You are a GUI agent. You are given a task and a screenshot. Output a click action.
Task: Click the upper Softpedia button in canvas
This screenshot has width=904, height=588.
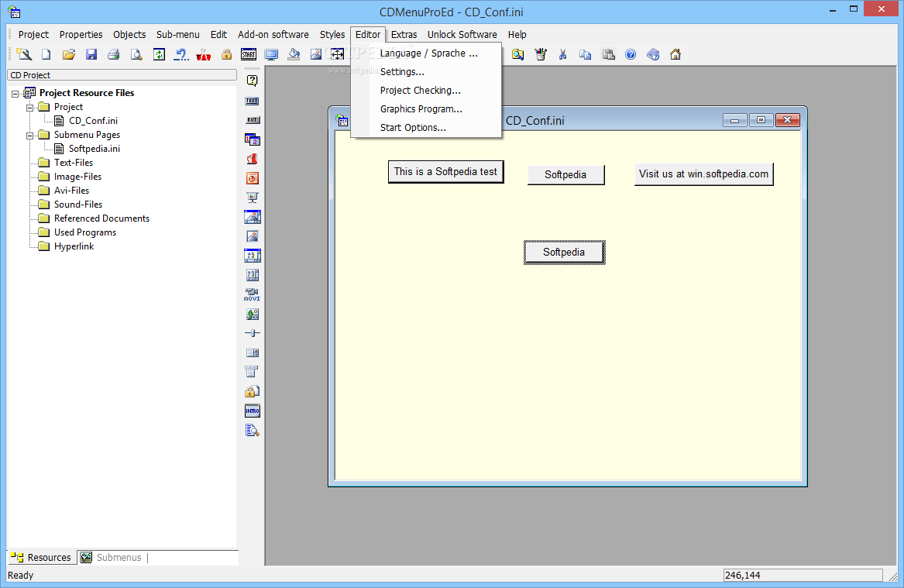point(565,174)
